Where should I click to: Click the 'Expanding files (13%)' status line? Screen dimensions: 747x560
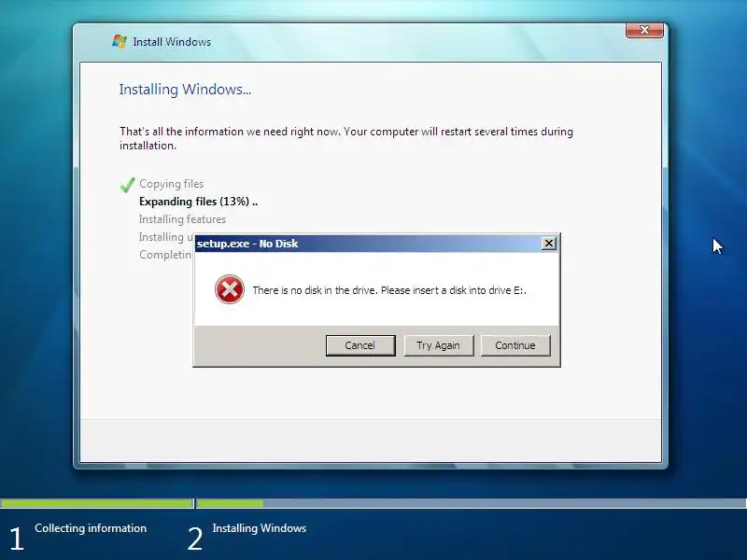pos(198,202)
